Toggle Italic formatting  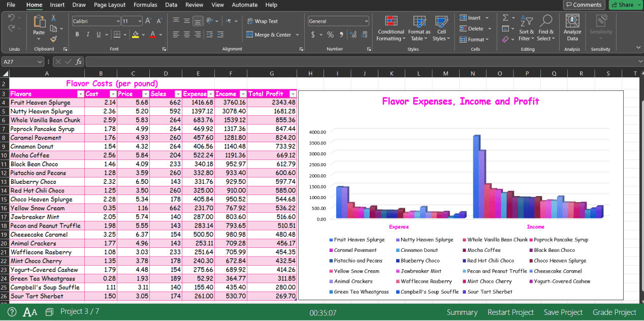(88, 35)
